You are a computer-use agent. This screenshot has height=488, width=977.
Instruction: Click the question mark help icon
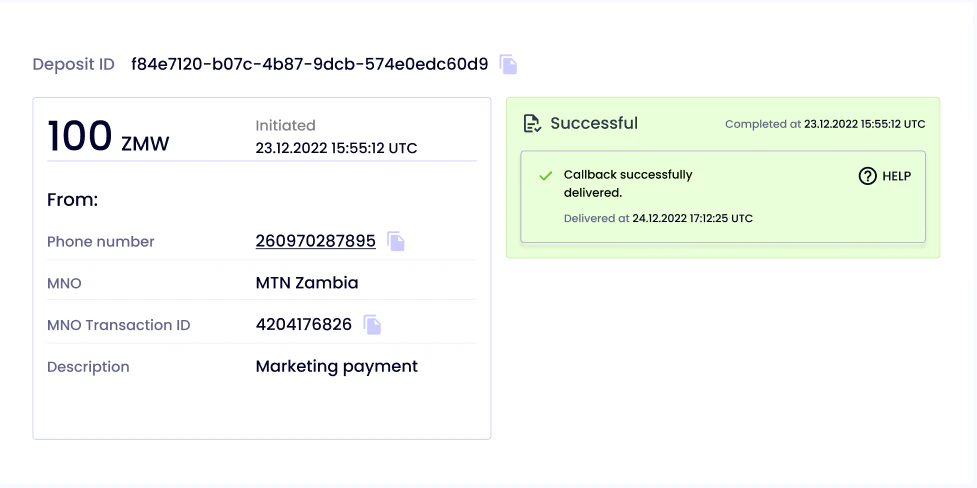tap(867, 176)
